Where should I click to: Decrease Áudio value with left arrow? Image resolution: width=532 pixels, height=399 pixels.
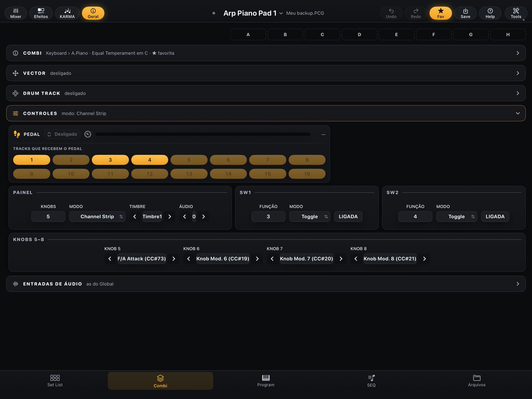184,217
